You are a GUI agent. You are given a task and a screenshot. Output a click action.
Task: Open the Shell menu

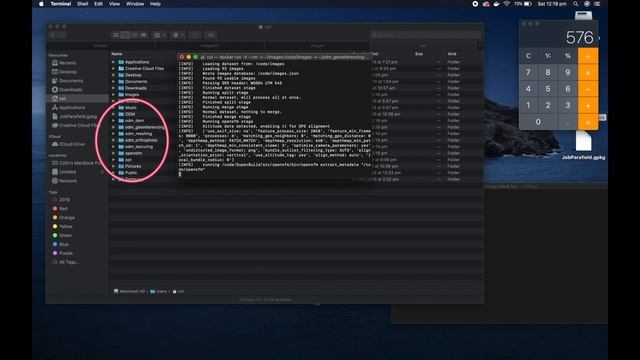[x=82, y=4]
